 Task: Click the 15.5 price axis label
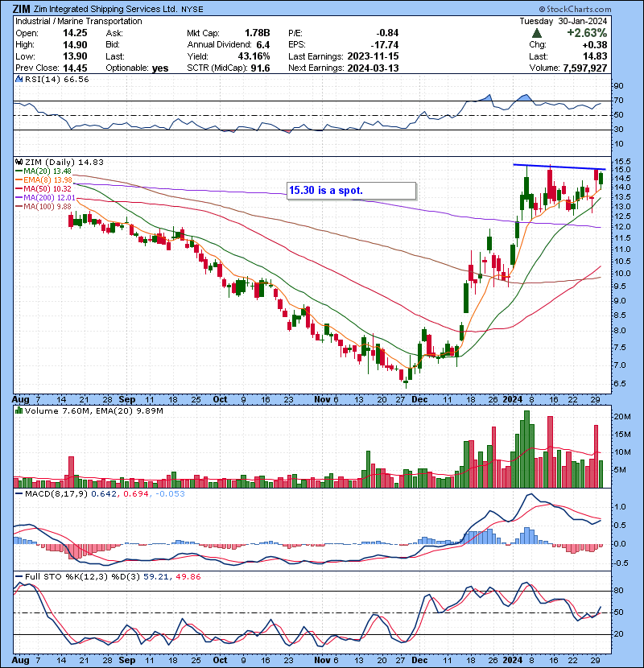[x=621, y=162]
